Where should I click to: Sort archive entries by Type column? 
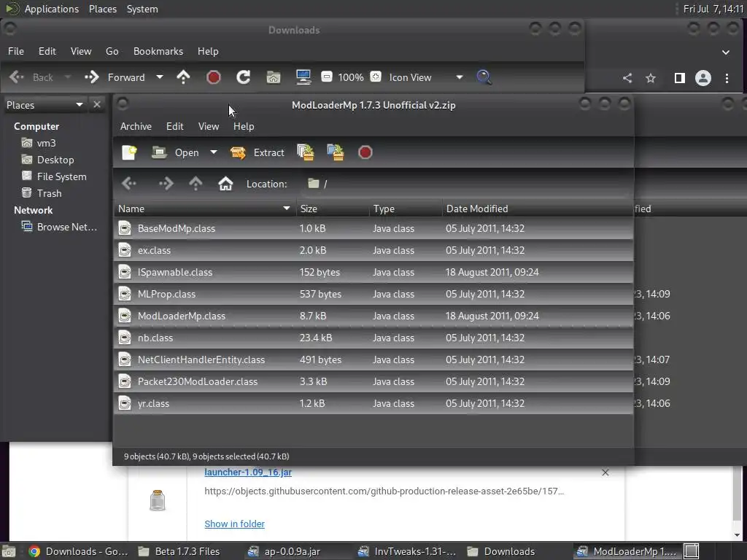tap(406, 209)
